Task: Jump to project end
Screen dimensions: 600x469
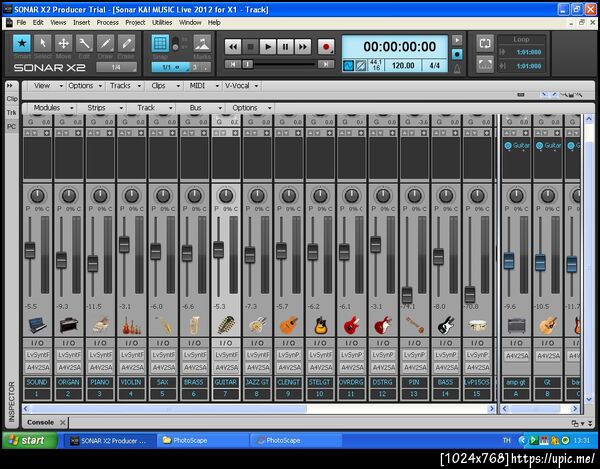Action: [x=326, y=64]
